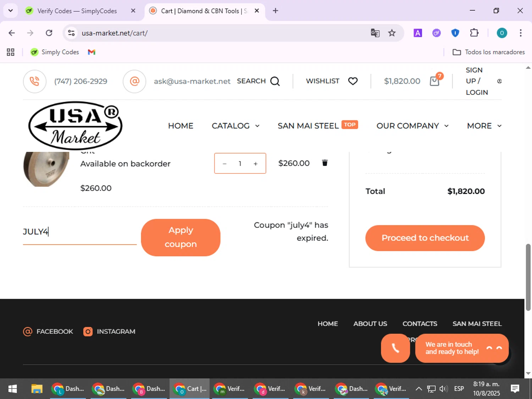
Task: Open Todos los marcadores folder
Action: (x=488, y=52)
